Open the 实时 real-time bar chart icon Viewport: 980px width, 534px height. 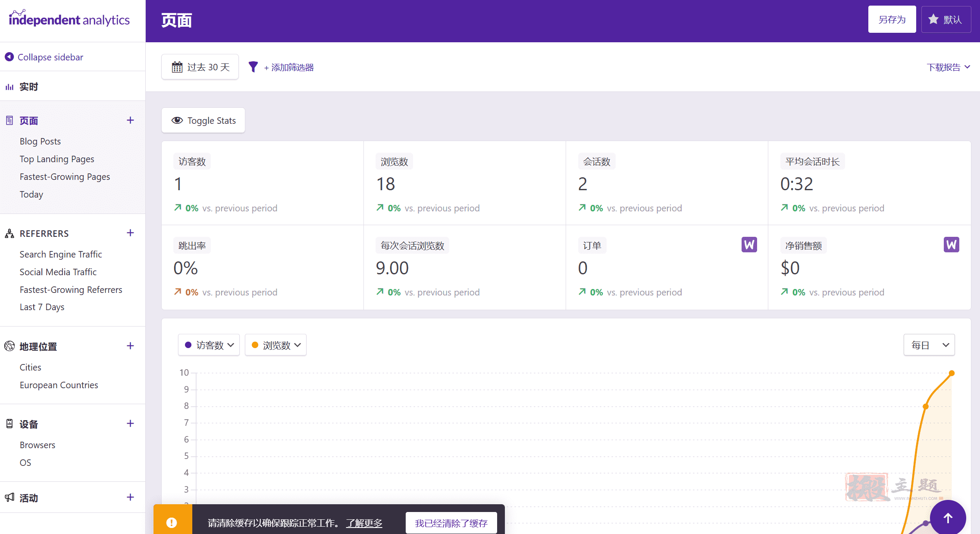click(9, 87)
